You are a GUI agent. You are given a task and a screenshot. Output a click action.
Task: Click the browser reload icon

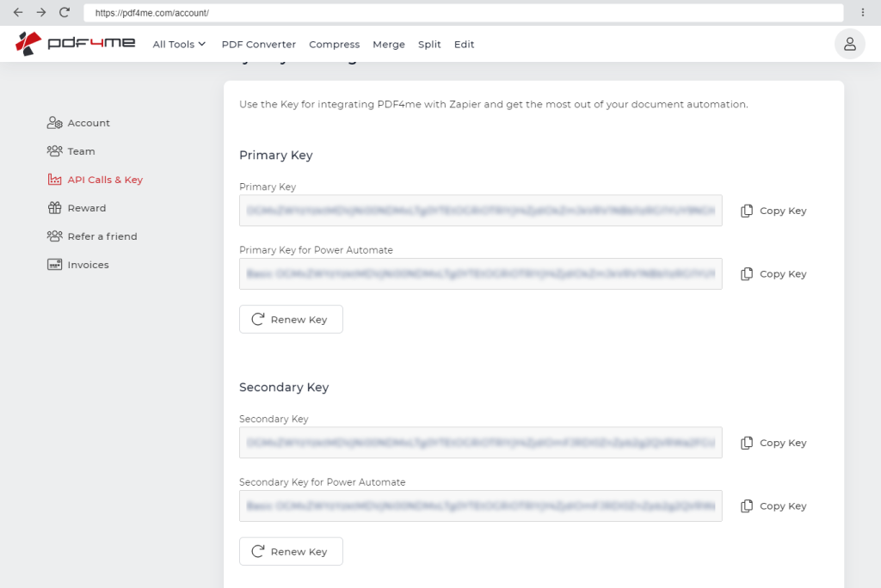[x=65, y=13]
